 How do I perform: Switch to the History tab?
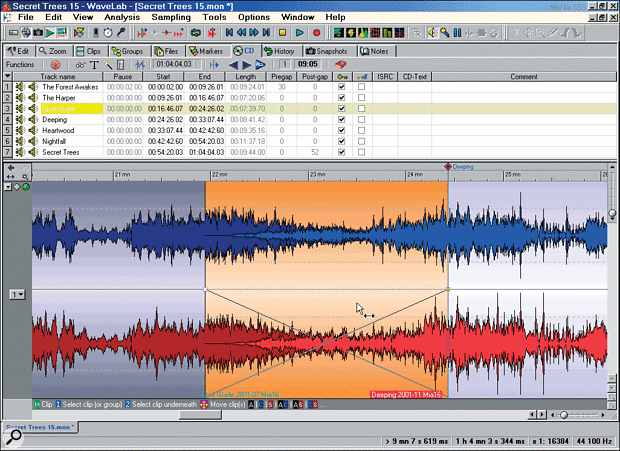[x=280, y=51]
